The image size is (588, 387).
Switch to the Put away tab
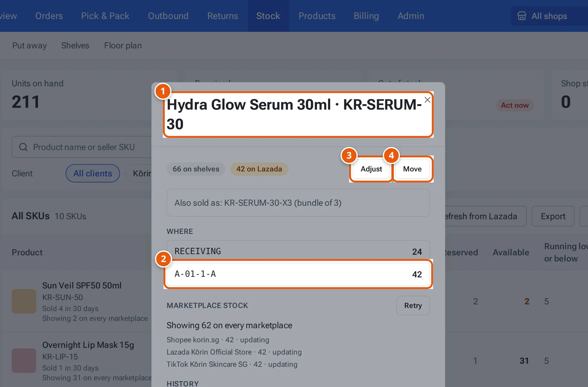coord(29,45)
